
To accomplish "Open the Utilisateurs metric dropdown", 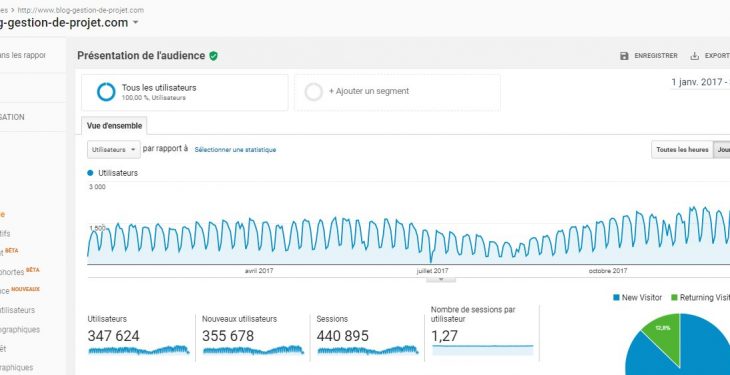I will [114, 150].
